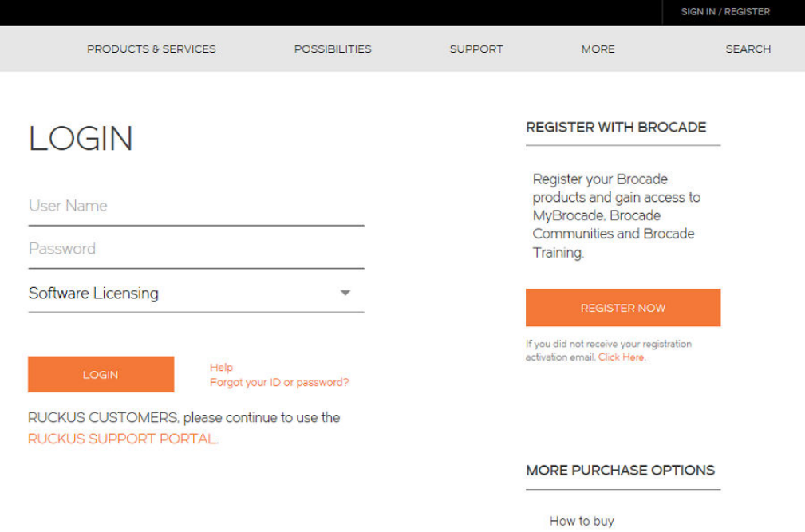Image resolution: width=805 pixels, height=532 pixels.
Task: Click SEARCH in the navigation bar
Action: tap(748, 49)
